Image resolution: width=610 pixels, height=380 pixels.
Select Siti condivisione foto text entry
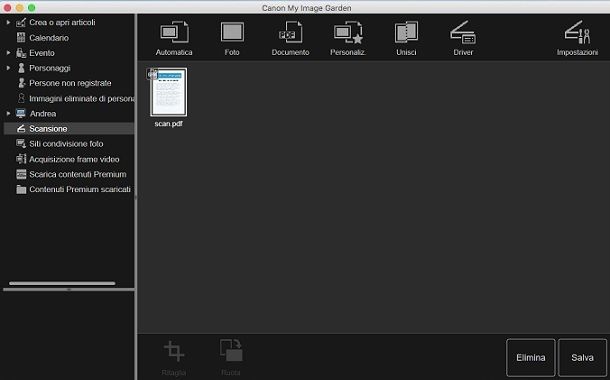tap(67, 144)
